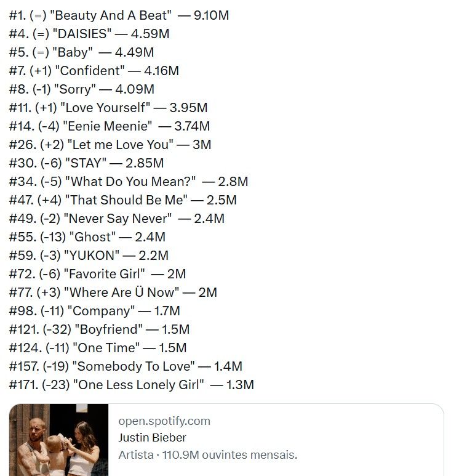Click the "Beauty And A Beat" line
Viewport: 451px width, 476px height.
(x=119, y=15)
